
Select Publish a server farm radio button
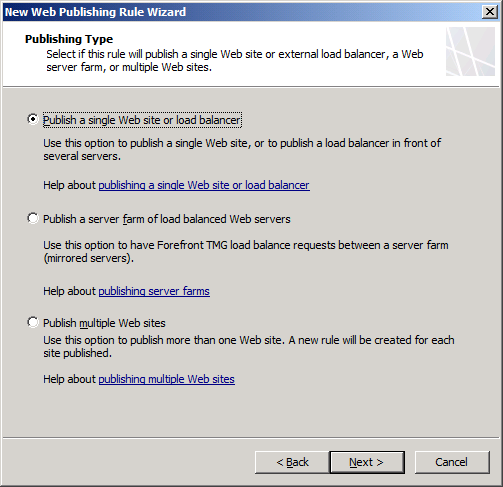33,219
